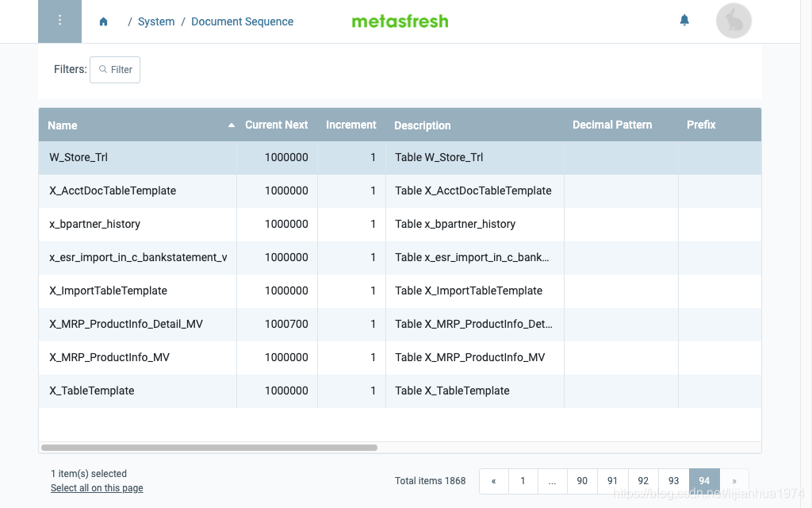Sort by Prefix column header
The width and height of the screenshot is (812, 508).
point(701,125)
